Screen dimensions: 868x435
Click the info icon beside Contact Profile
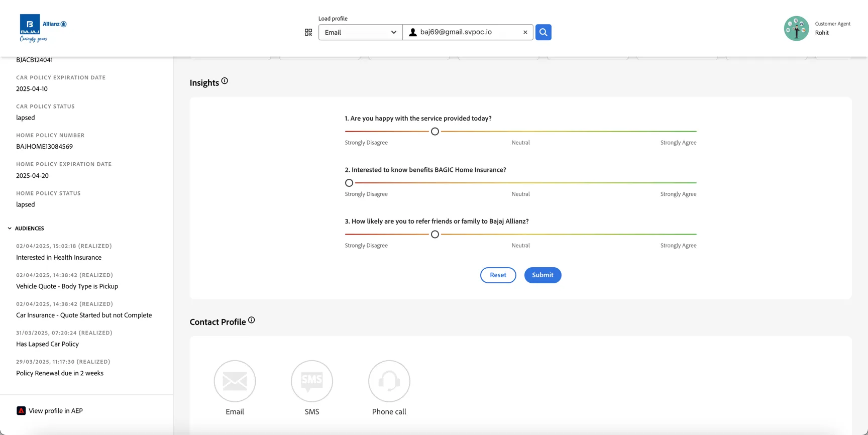click(x=252, y=320)
